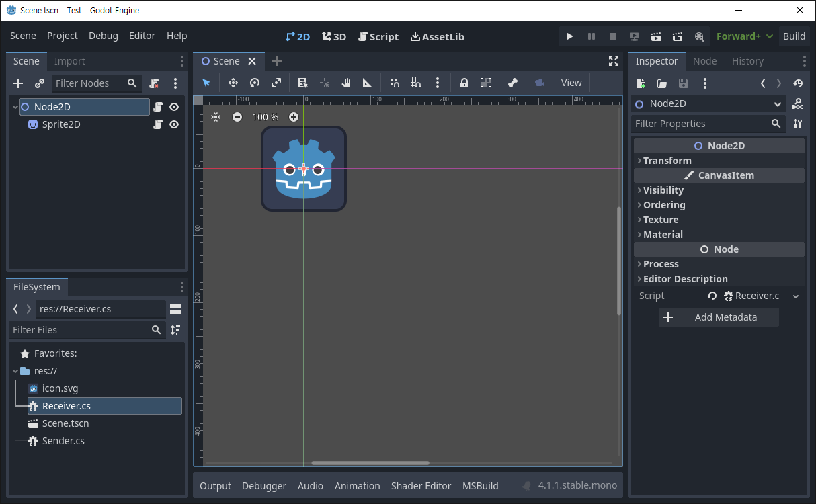
Task: Toggle distraction-free mode
Action: pos(613,61)
